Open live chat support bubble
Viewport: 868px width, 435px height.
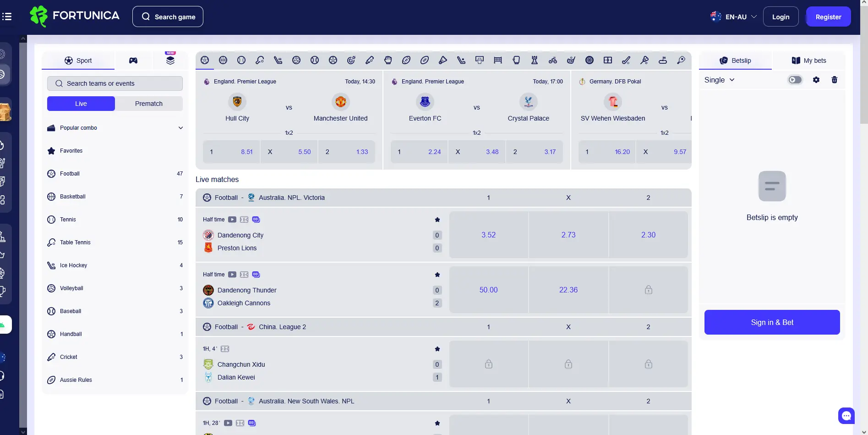pyautogui.click(x=846, y=416)
